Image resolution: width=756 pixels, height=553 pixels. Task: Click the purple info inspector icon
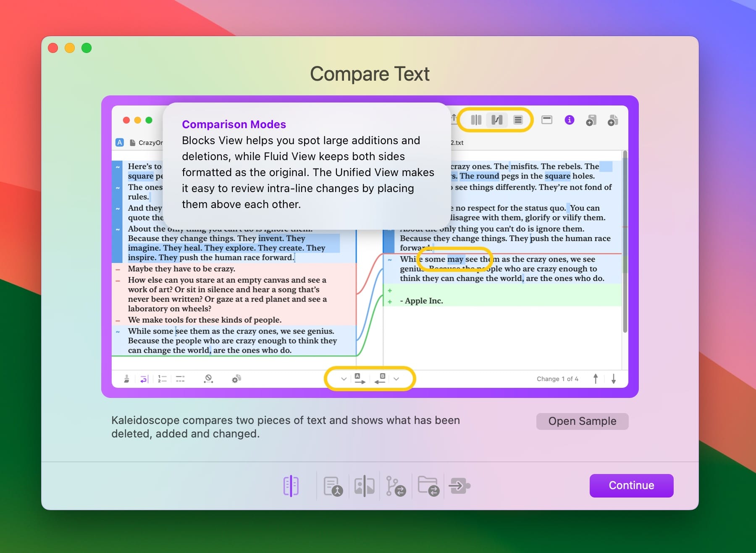(569, 120)
